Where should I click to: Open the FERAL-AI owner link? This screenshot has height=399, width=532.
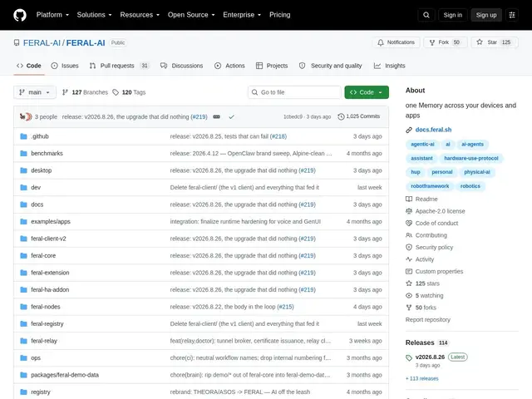pos(42,42)
